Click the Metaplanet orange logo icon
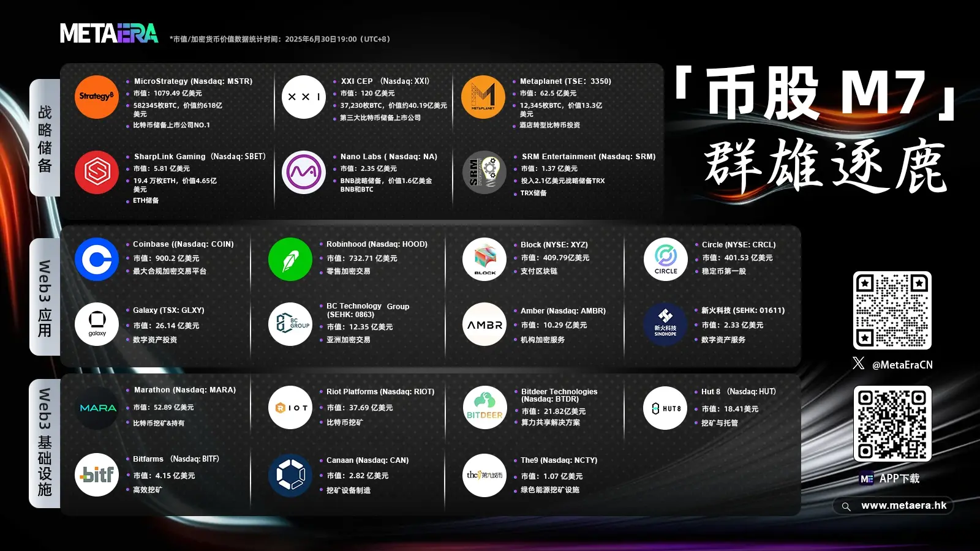The image size is (980, 551). (x=484, y=97)
